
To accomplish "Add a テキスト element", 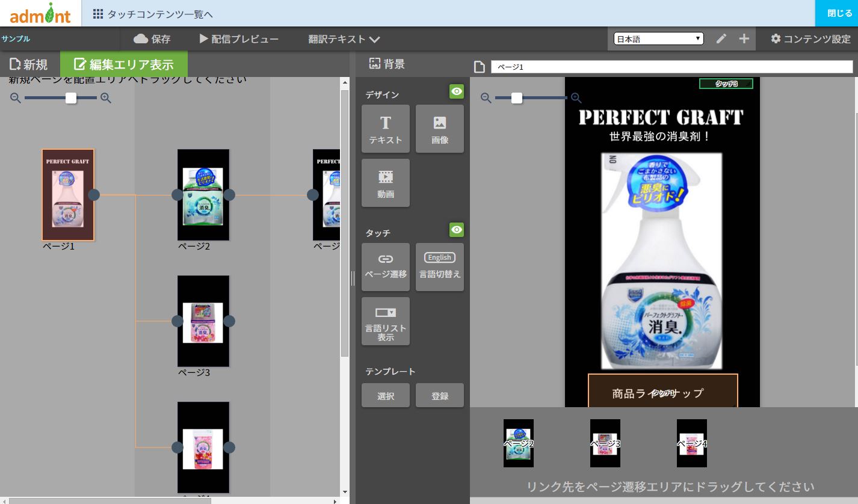I will pyautogui.click(x=386, y=129).
